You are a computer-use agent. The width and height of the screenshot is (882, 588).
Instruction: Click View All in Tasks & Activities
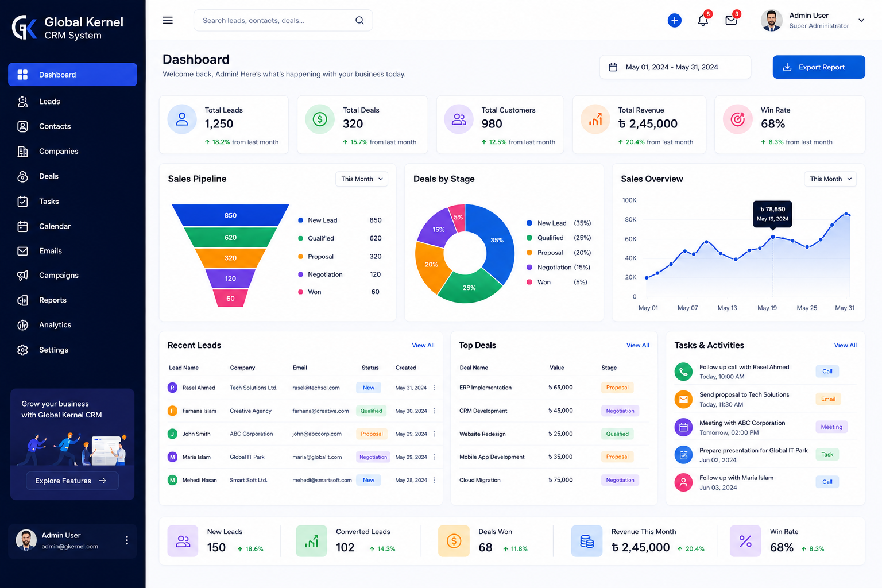[x=845, y=345]
